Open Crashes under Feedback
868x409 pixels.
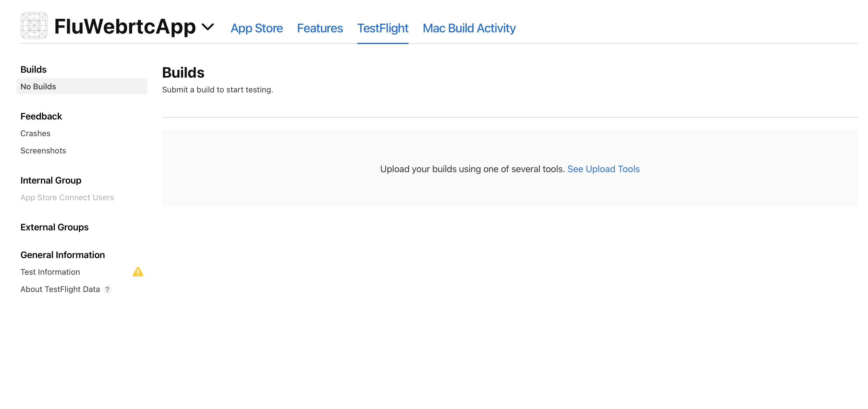35,133
